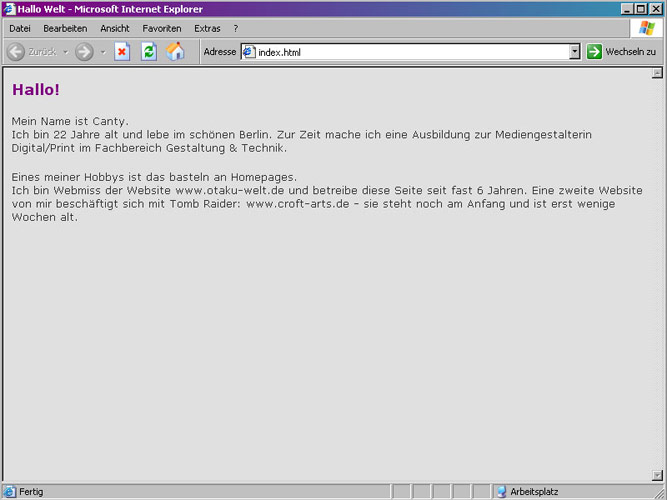Click the green Wechseln zu arrow icon
The width and height of the screenshot is (667, 500).
point(594,52)
